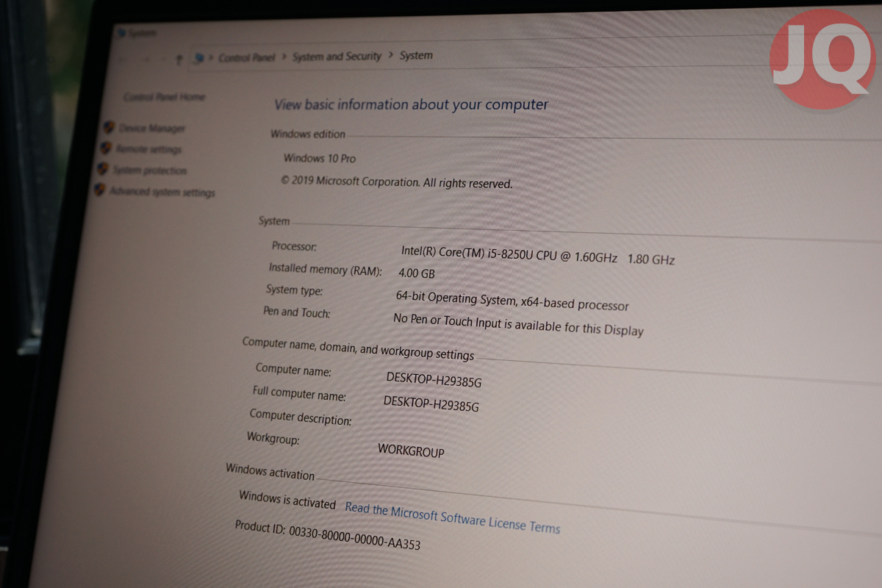Select System in the breadcrumb path
The height and width of the screenshot is (588, 882).
pos(416,55)
